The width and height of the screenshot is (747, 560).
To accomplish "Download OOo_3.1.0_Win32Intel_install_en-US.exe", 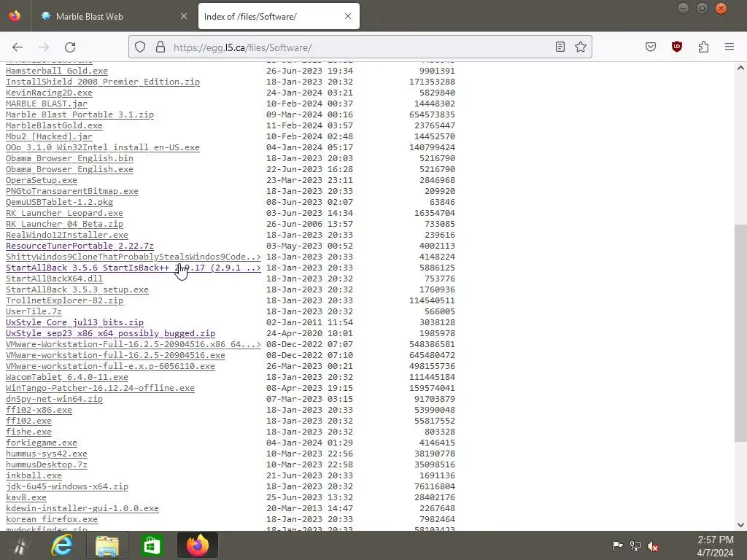I will [x=103, y=147].
